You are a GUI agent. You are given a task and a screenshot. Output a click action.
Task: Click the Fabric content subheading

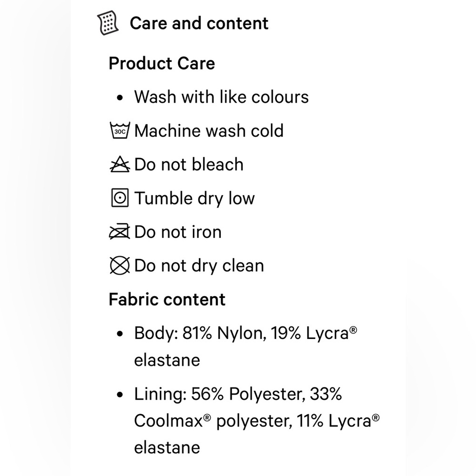(x=167, y=299)
